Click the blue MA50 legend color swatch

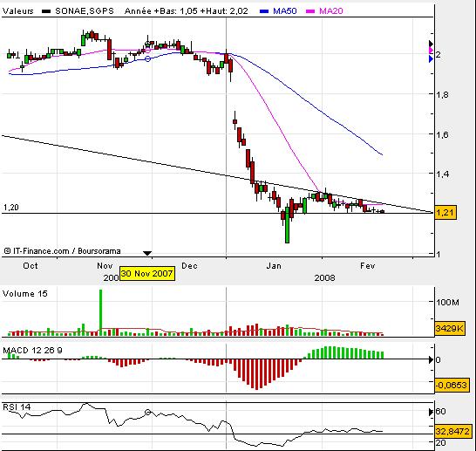point(264,11)
